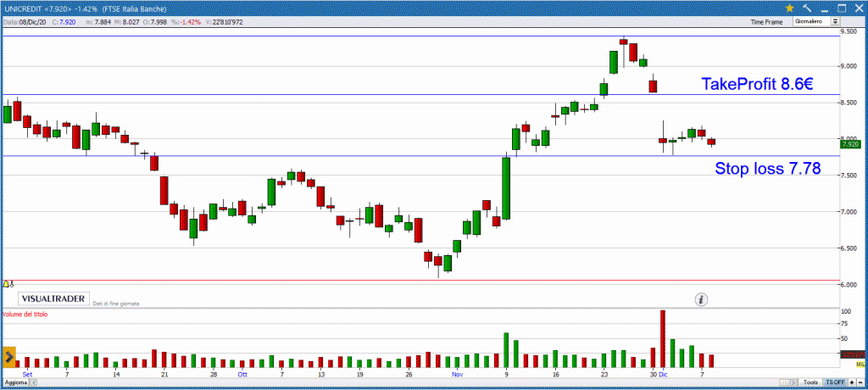
Task: Zoom in with the plus button
Action: tap(852, 382)
